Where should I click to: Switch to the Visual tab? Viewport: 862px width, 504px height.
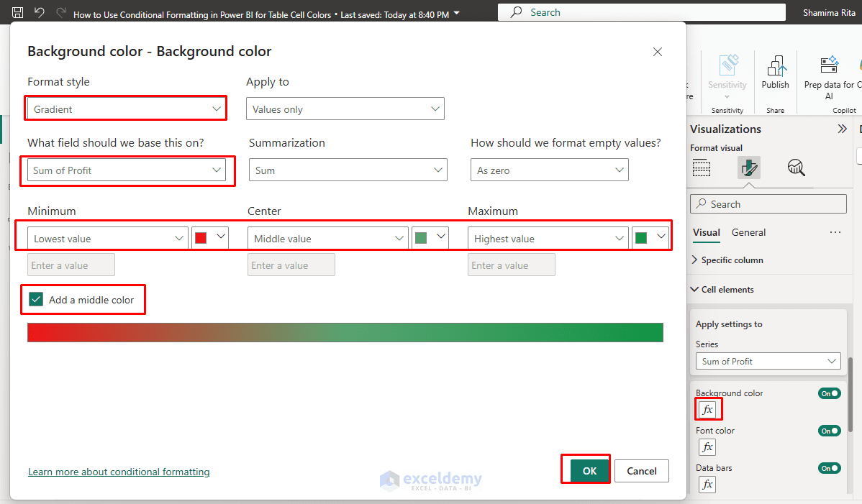coord(707,233)
